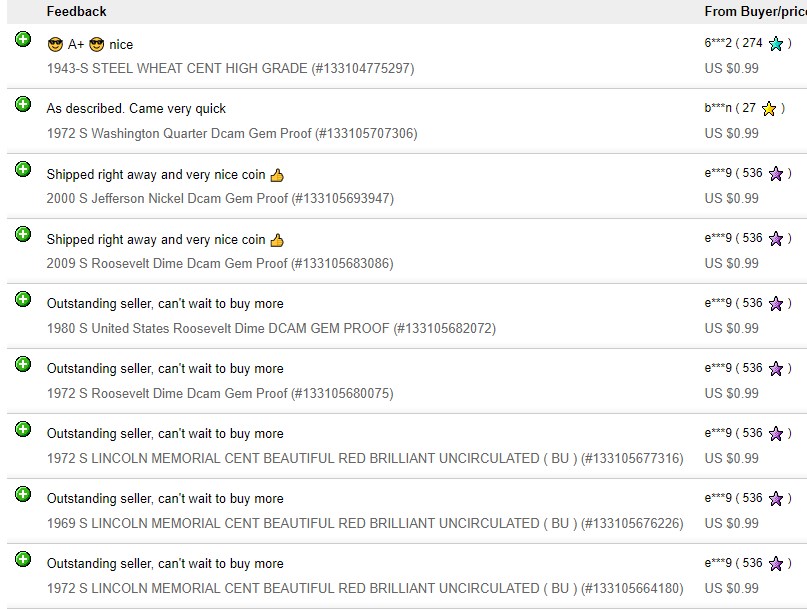This screenshot has width=807, height=609.
Task: Click green positive icon for 1943-S Steel Wheat Cent
Action: pos(23,39)
